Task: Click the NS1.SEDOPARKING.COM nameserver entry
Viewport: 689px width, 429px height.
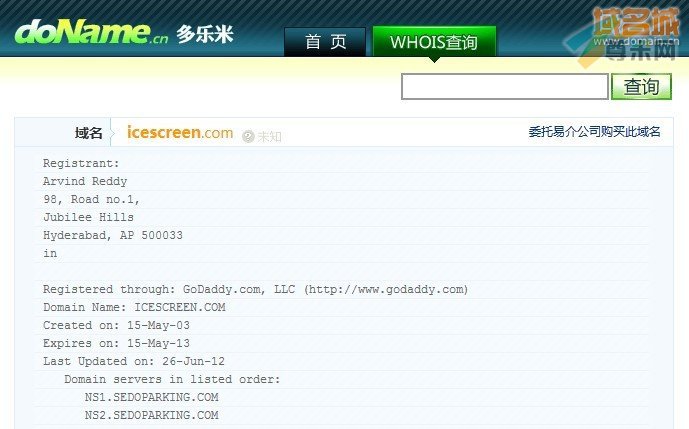Action: (152, 397)
